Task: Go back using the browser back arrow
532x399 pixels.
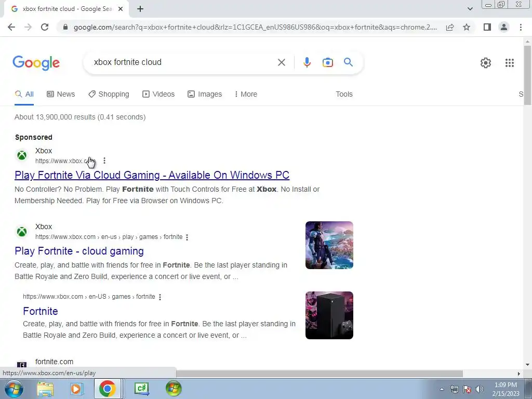Action: (11, 27)
